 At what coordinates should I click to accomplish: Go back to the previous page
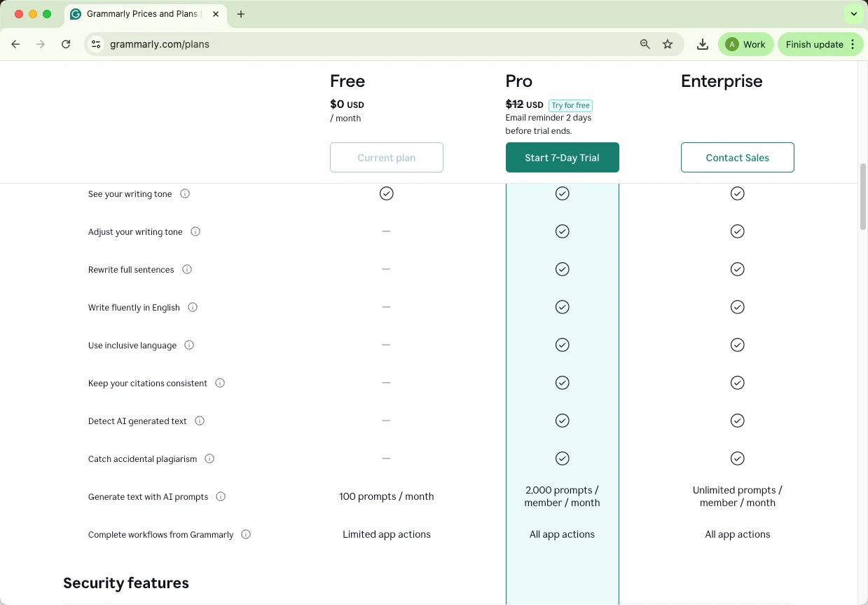coord(15,44)
